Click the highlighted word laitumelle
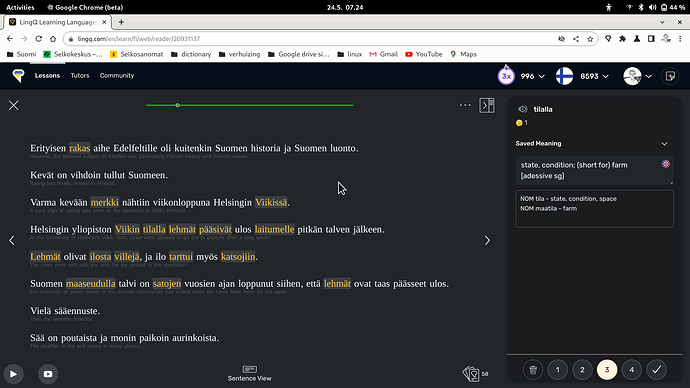The height and width of the screenshot is (388, 690). (x=274, y=230)
